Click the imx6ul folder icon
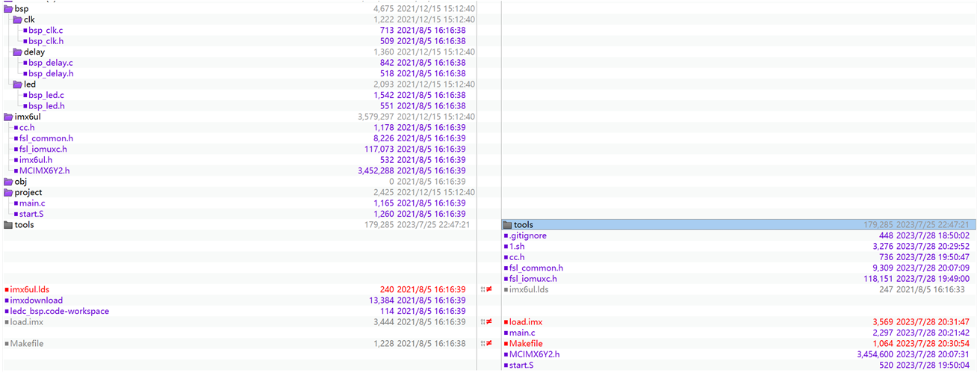Viewport: 980px width, 373px height. [8, 117]
